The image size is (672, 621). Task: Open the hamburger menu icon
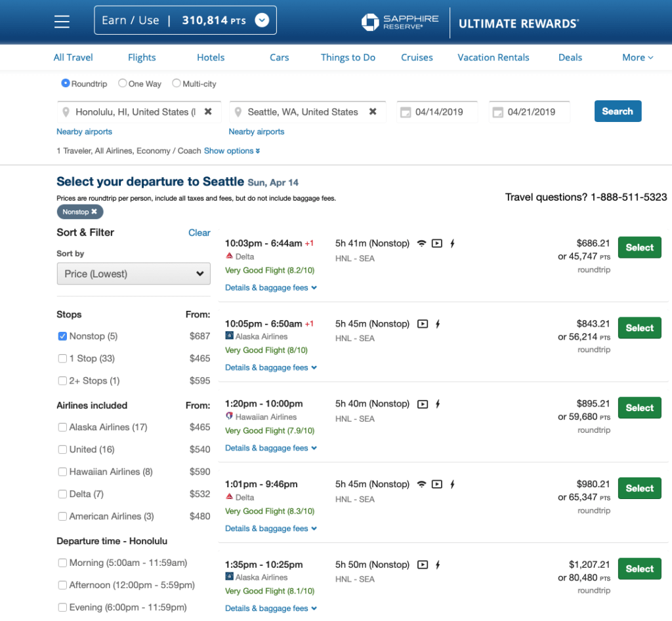(62, 22)
